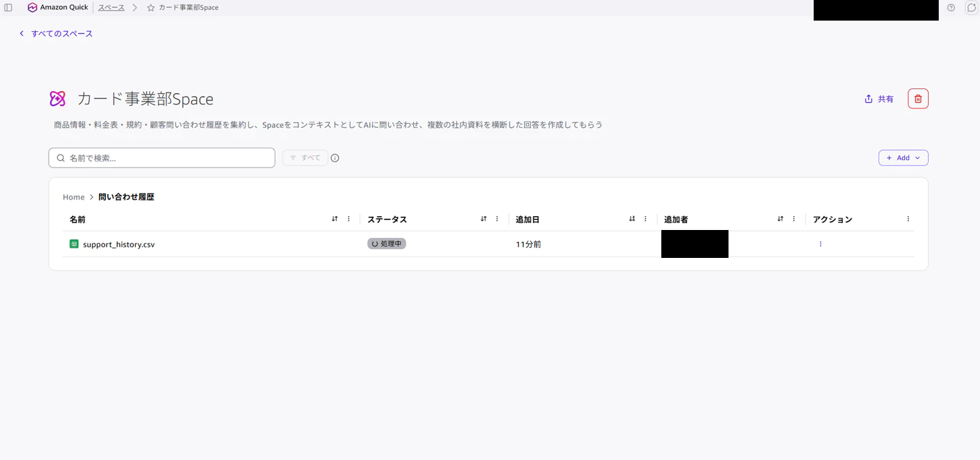Viewport: 980px width, 460px height.
Task: Go to スペース in the breadcrumb
Action: pyautogui.click(x=111, y=7)
